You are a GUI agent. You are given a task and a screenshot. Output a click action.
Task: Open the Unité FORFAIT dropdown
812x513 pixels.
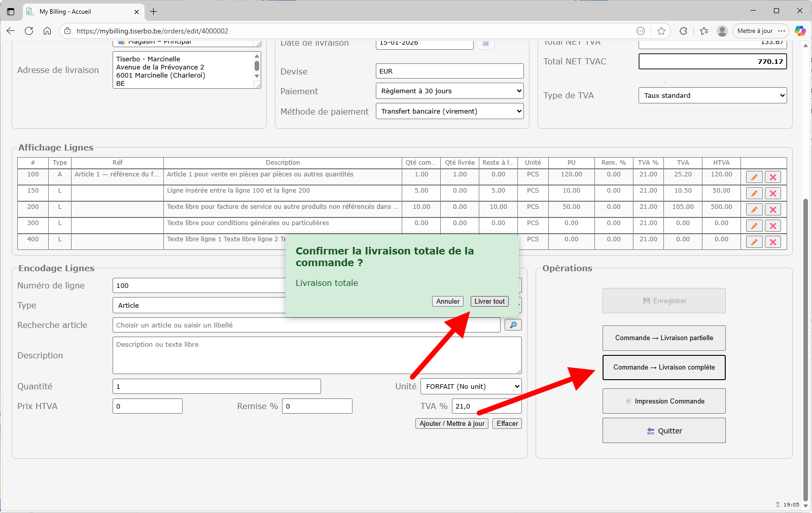coord(471,386)
